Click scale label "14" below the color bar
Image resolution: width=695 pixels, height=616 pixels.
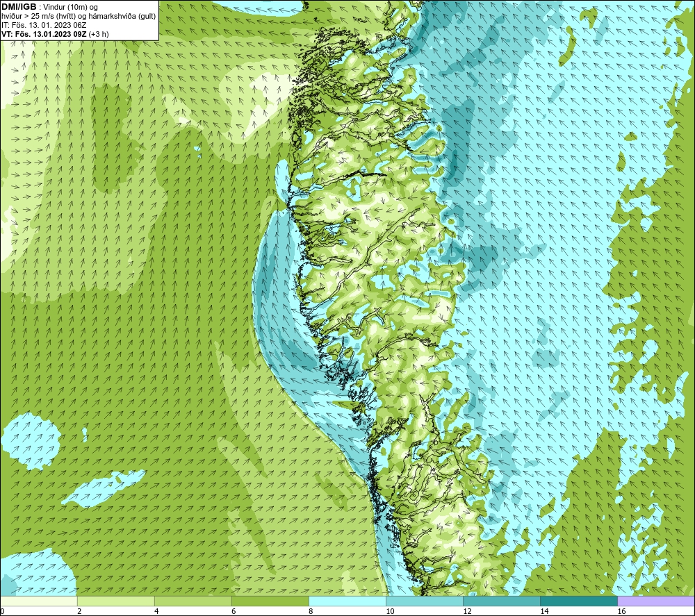[544, 611]
